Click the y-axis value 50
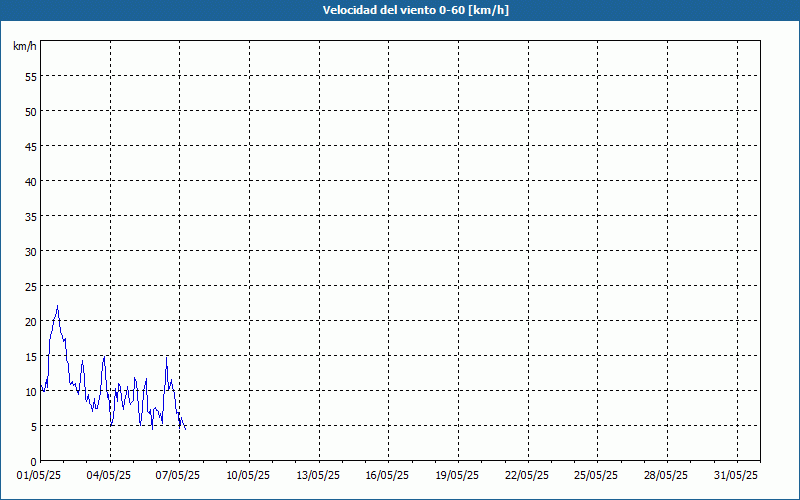The image size is (800, 500). [x=31, y=112]
